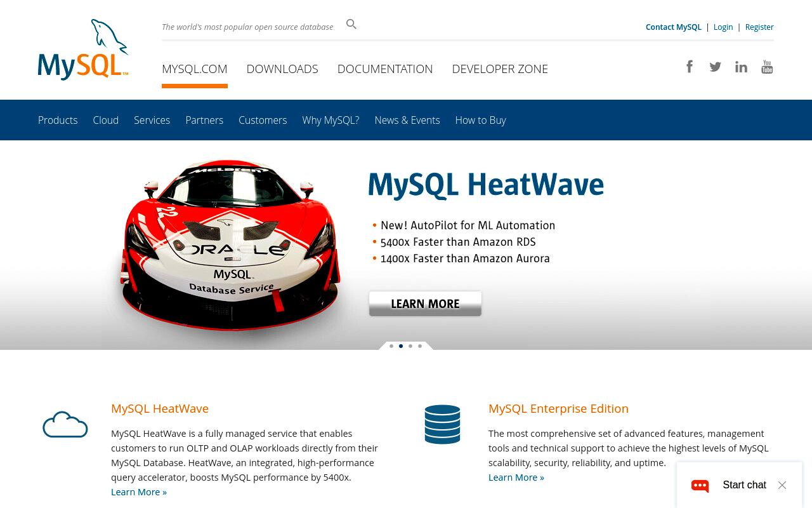812x508 pixels.
Task: Open the Partners menu item
Action: tap(204, 120)
